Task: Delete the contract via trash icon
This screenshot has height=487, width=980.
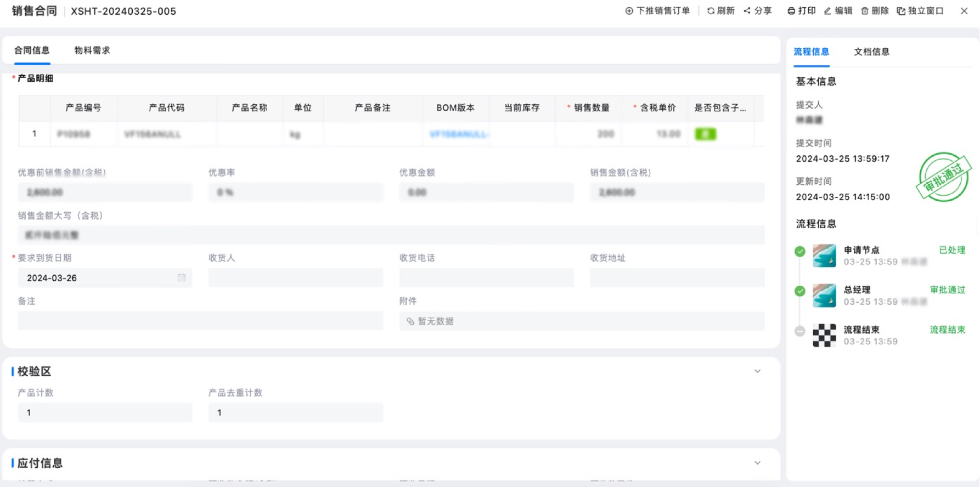Action: (x=865, y=11)
